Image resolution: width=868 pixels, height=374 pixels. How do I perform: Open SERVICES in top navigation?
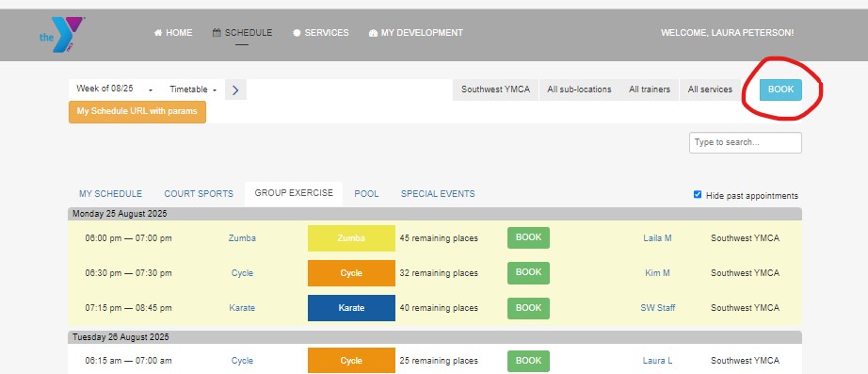(320, 33)
